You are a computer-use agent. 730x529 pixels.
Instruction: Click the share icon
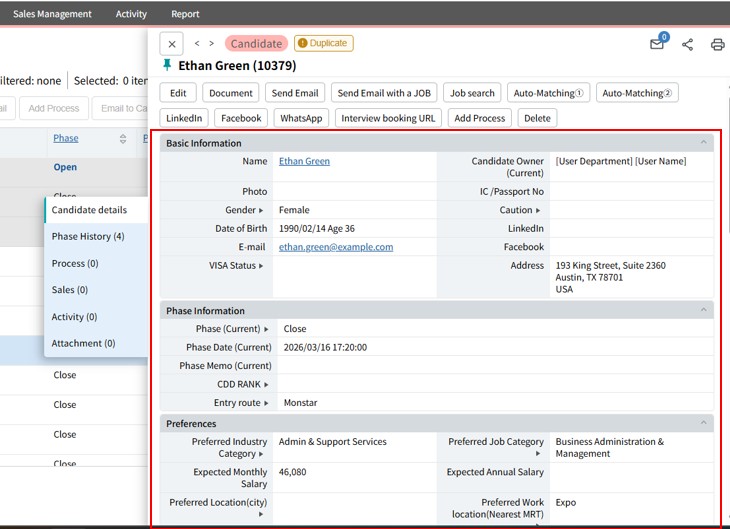687,44
